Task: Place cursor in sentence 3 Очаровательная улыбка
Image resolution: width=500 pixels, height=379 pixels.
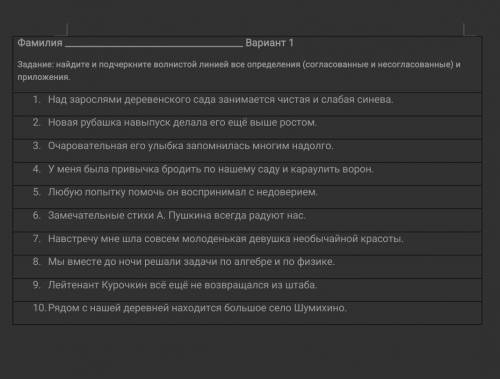Action: coord(191,146)
